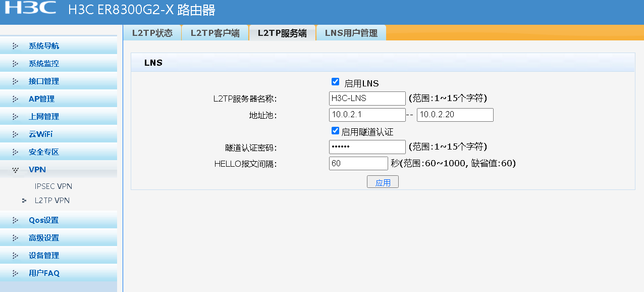Expand the 接口管理 menu
Image resolution: width=644 pixels, height=292 pixels.
[59, 81]
